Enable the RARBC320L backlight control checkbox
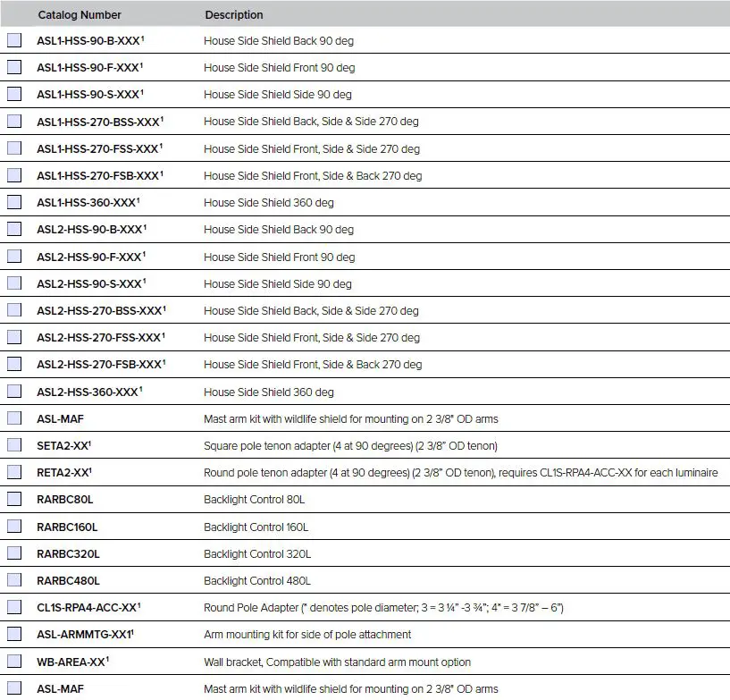 pos(14,553)
